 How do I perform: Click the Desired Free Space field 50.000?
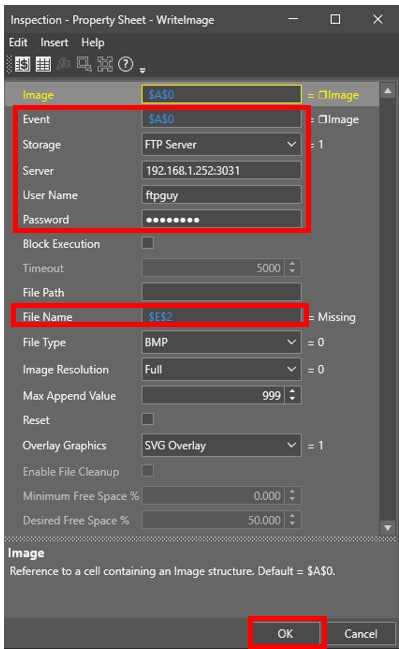click(213, 520)
